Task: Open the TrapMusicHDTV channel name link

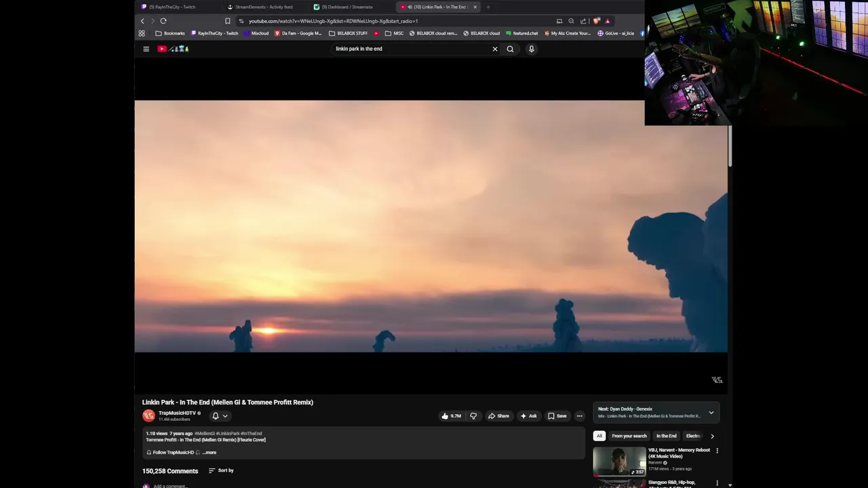Action: [x=177, y=413]
